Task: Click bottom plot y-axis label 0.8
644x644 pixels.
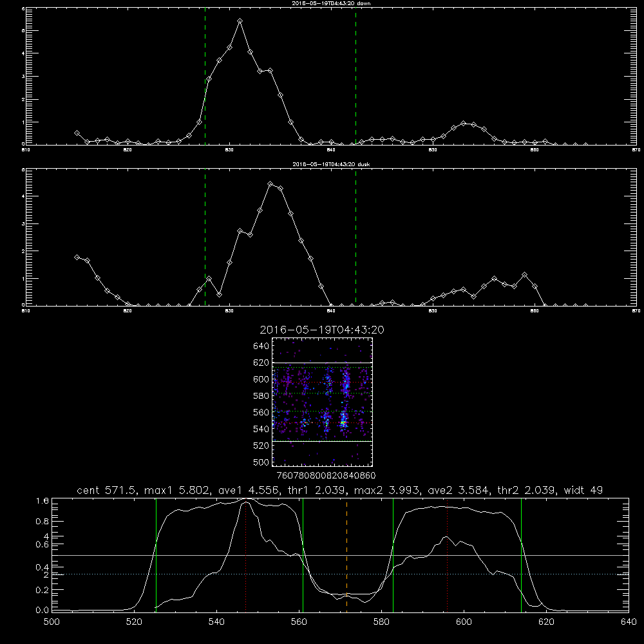Action: 43,522
